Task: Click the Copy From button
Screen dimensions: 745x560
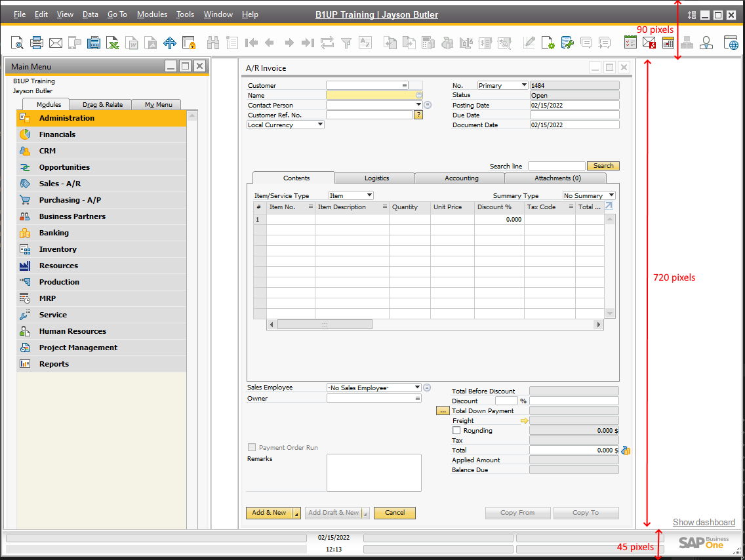Action: click(x=518, y=513)
